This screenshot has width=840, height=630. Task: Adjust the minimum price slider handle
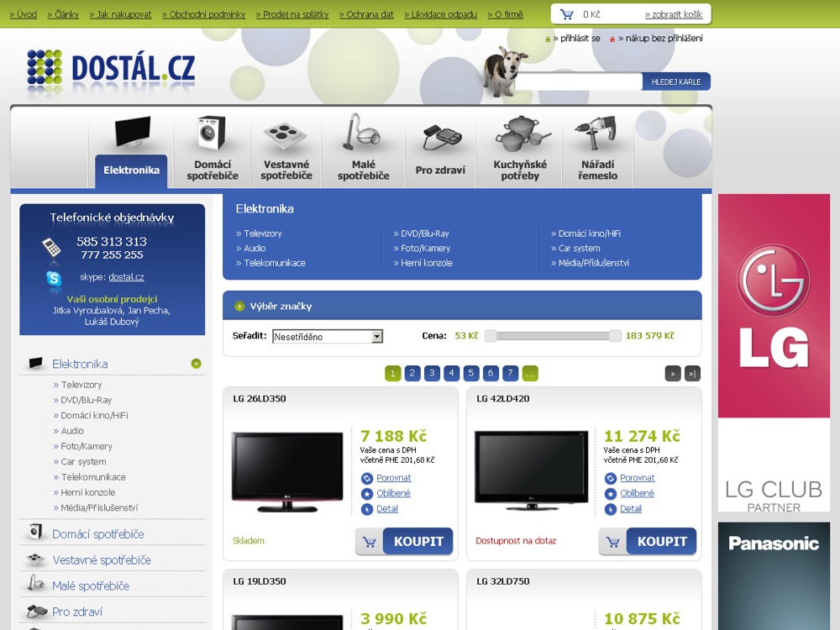pyautogui.click(x=491, y=336)
